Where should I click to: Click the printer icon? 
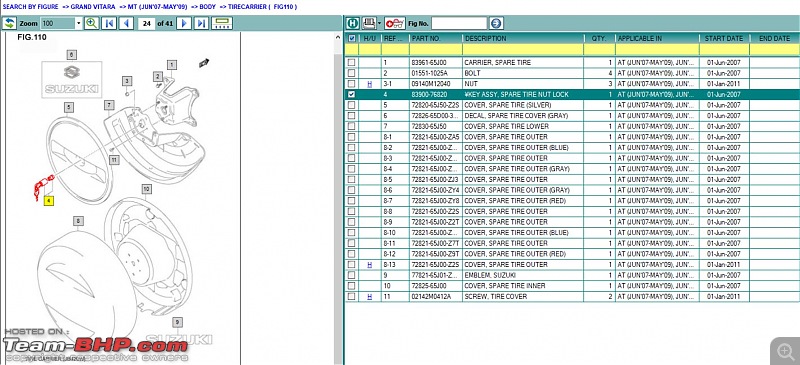click(368, 23)
